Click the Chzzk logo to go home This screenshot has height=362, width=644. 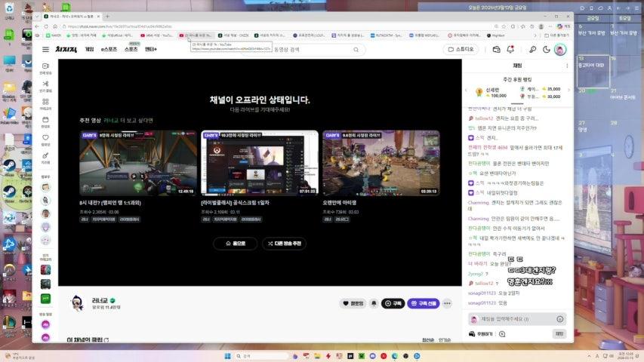[x=66, y=49]
